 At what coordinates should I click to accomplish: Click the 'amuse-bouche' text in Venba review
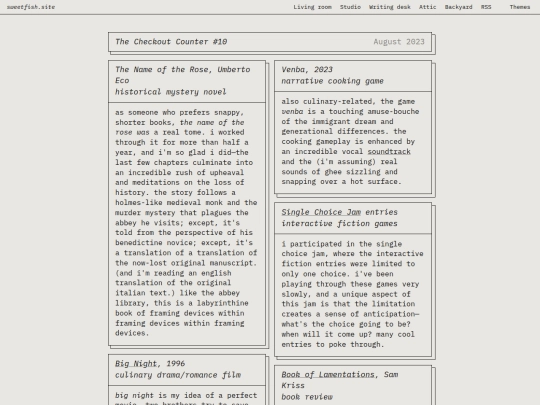393,112
